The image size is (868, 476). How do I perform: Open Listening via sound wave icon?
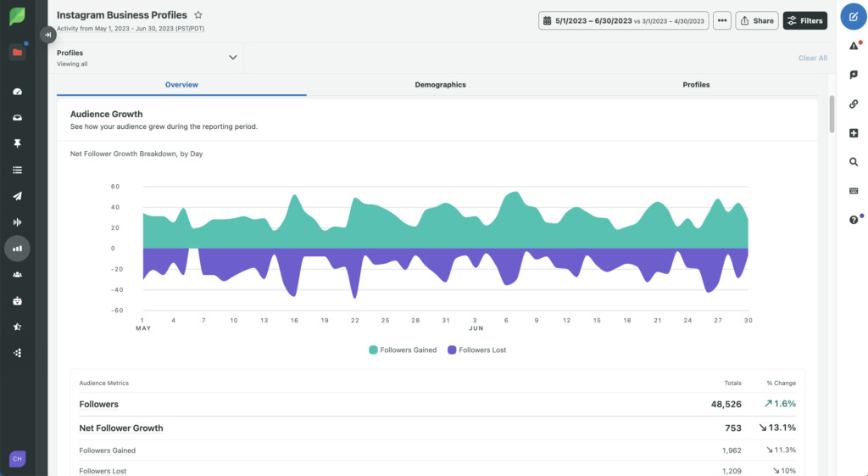(x=17, y=222)
